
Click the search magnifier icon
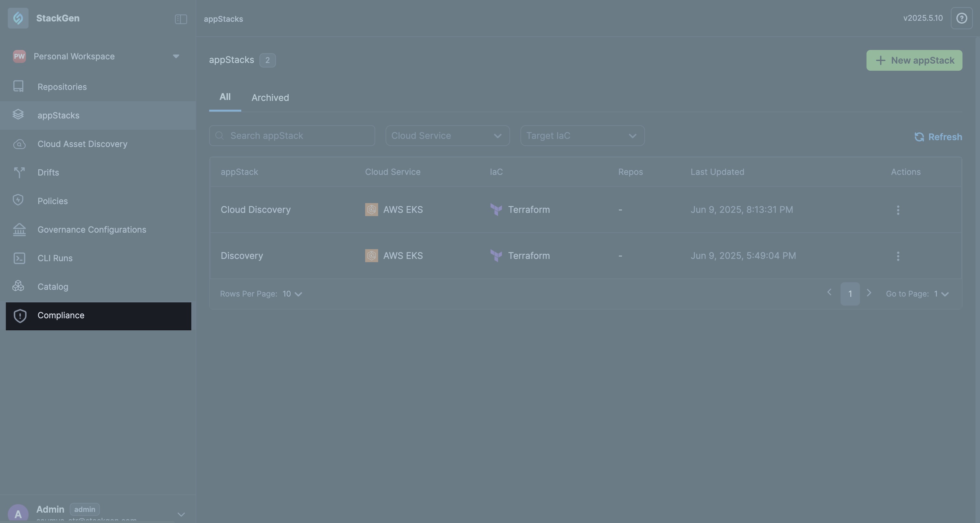220,136
